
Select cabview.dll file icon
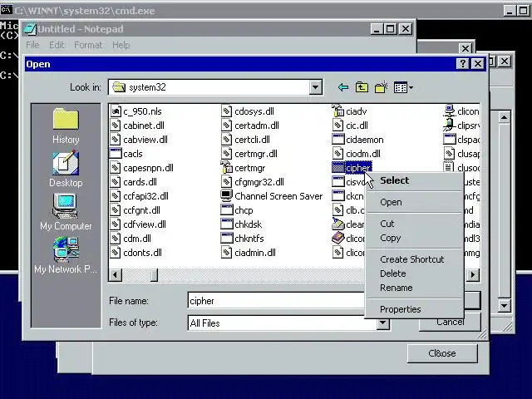(115, 140)
